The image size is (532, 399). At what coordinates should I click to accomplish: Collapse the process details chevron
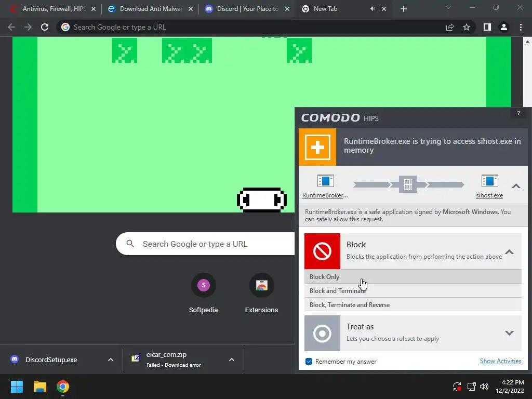coord(516,186)
